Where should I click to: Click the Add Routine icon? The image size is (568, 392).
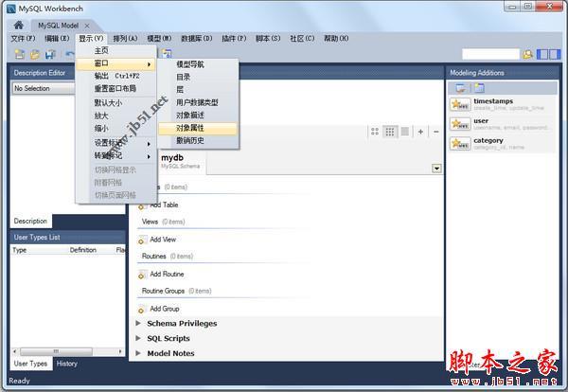coord(142,275)
